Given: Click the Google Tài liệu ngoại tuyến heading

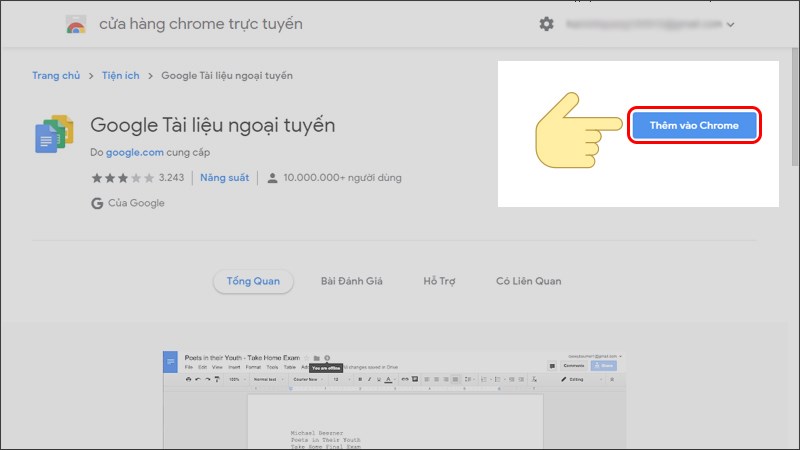Looking at the screenshot, I should click(x=213, y=125).
